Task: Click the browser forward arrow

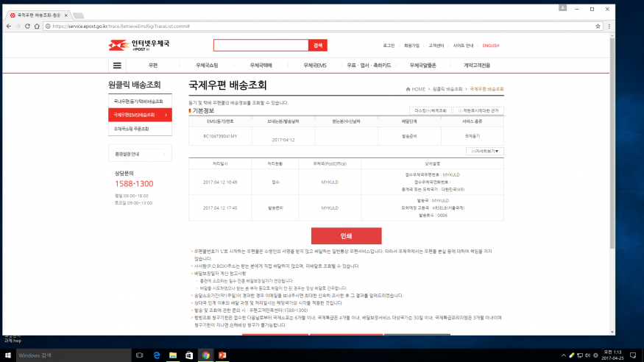Action: point(18,26)
